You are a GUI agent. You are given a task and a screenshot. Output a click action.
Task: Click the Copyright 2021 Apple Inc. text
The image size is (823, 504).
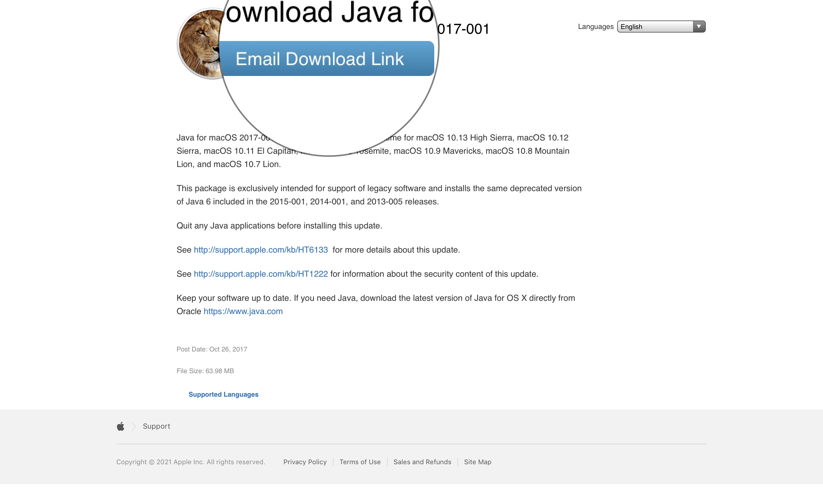pos(190,462)
